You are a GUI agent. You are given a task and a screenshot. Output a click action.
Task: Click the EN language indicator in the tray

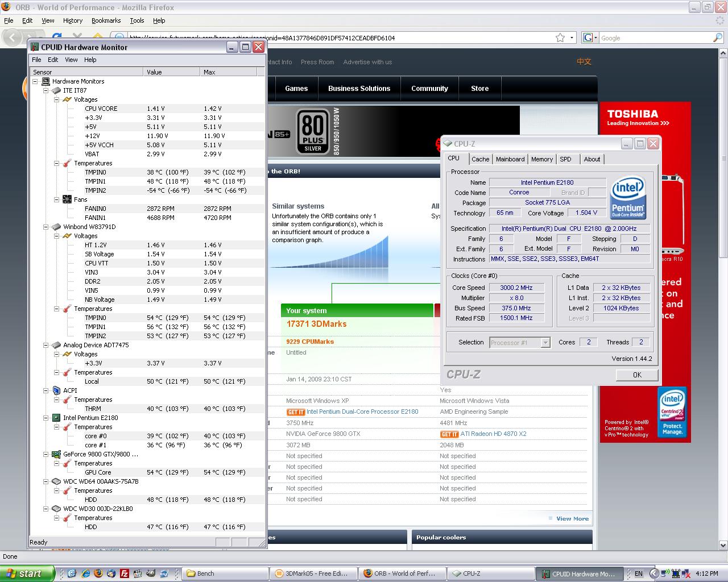tap(639, 574)
